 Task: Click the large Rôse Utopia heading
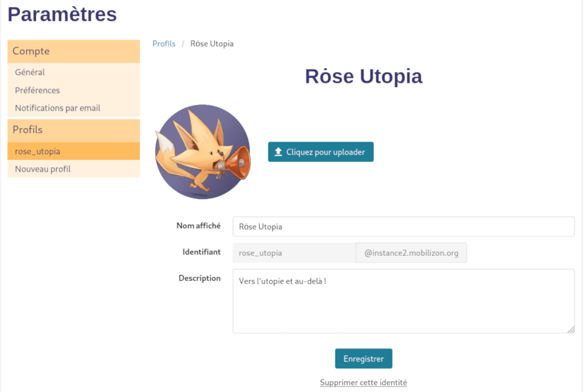(363, 77)
